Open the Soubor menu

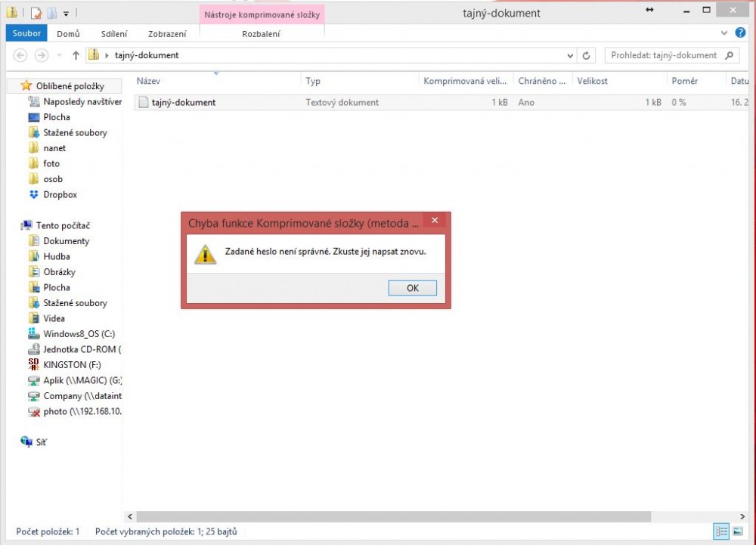(27, 34)
